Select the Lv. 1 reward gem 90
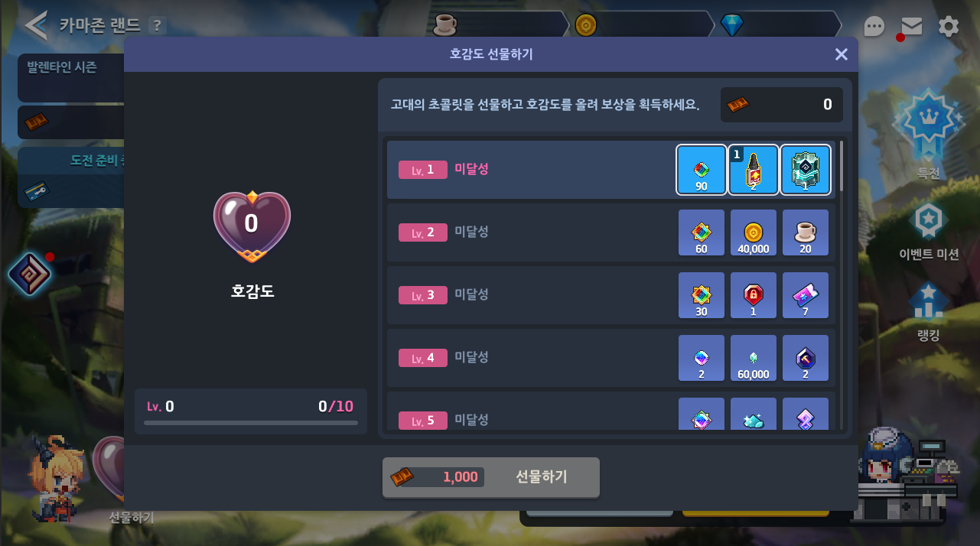 tap(702, 170)
